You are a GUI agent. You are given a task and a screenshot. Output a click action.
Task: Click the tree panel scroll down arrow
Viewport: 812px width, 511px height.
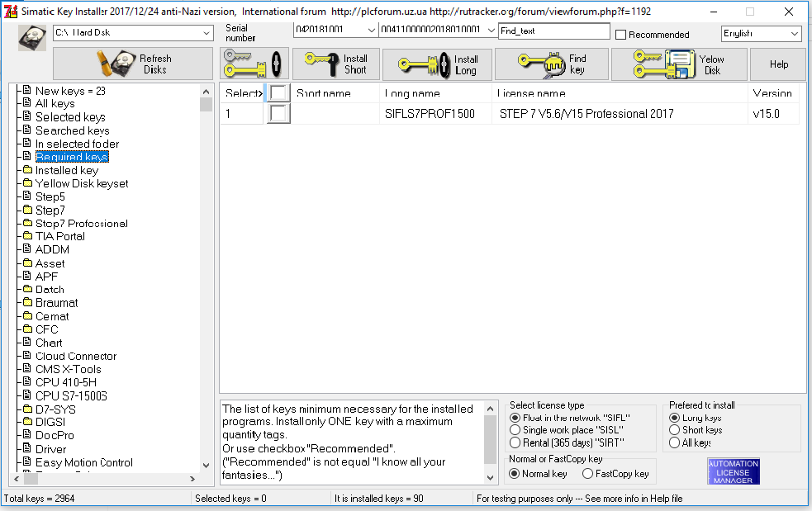[x=207, y=465]
